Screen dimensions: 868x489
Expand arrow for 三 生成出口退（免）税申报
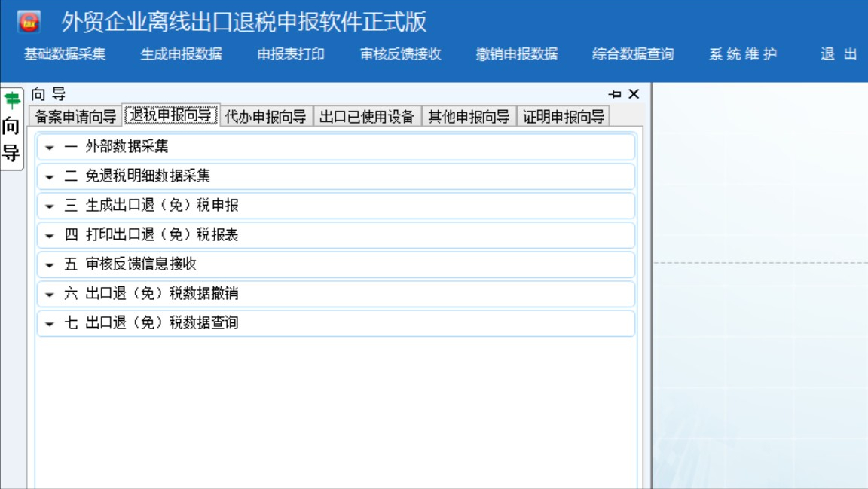(50, 206)
